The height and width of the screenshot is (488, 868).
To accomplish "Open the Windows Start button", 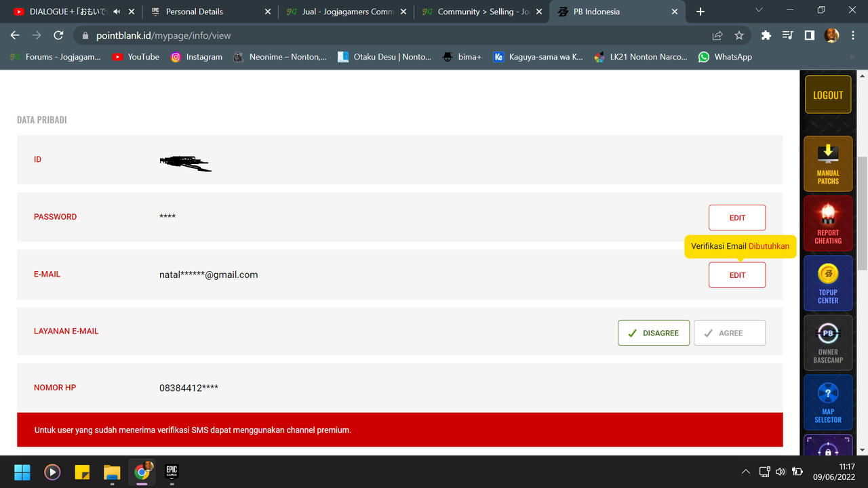I will click(x=22, y=472).
